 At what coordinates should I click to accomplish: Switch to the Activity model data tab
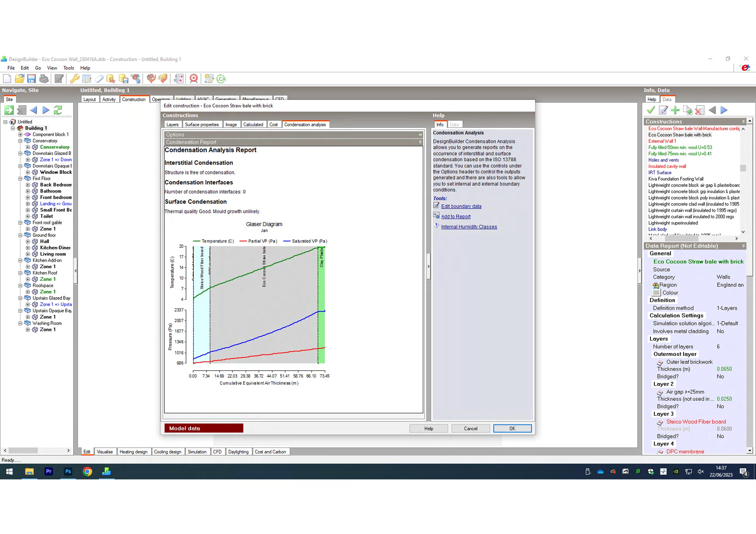[109, 99]
